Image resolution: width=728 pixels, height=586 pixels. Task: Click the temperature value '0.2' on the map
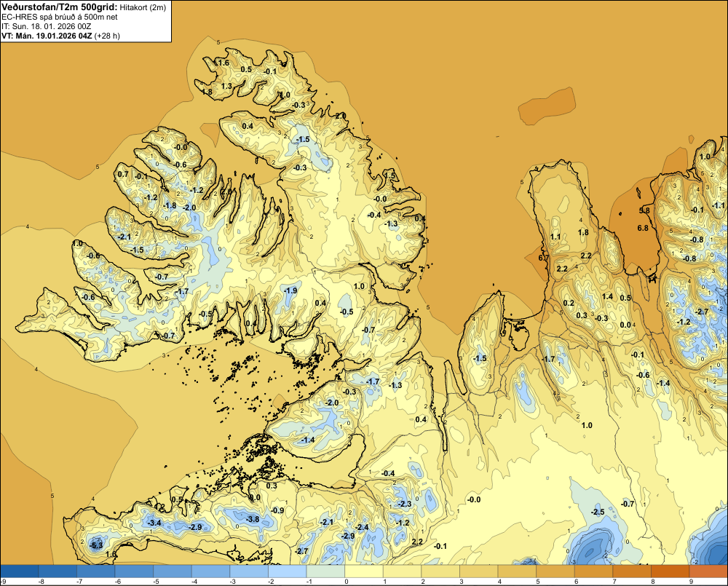(x=569, y=304)
